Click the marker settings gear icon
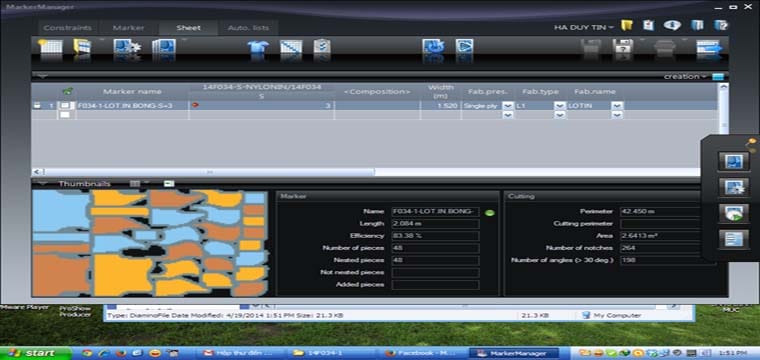The image size is (760, 360). pyautogui.click(x=127, y=47)
